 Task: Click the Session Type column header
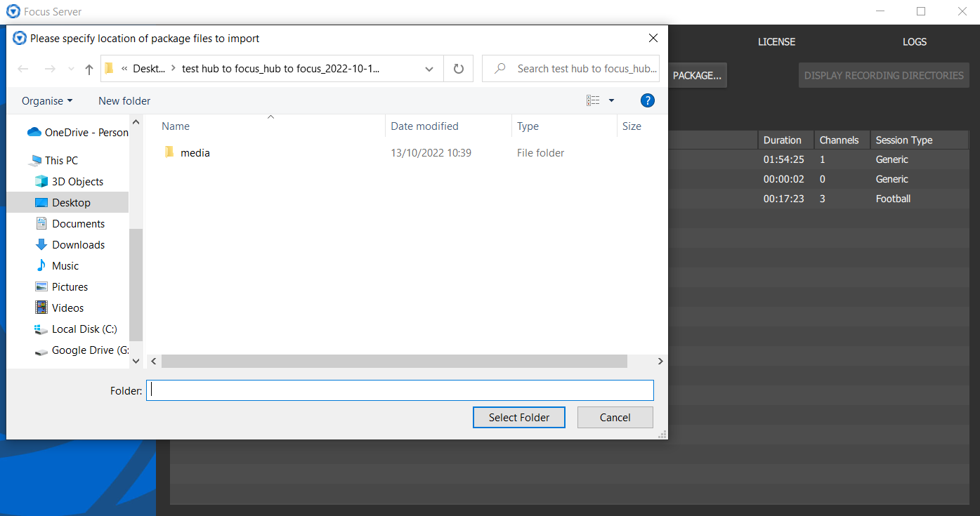point(920,140)
